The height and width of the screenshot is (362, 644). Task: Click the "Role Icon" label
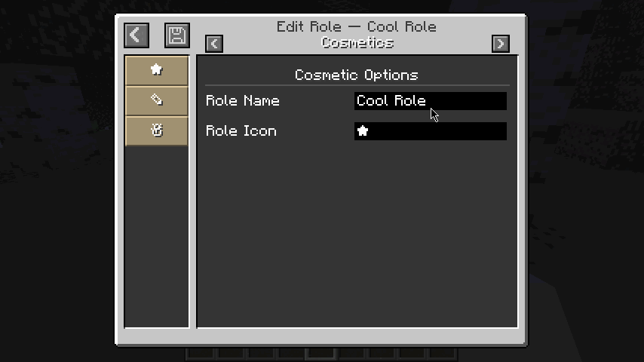coord(241,131)
